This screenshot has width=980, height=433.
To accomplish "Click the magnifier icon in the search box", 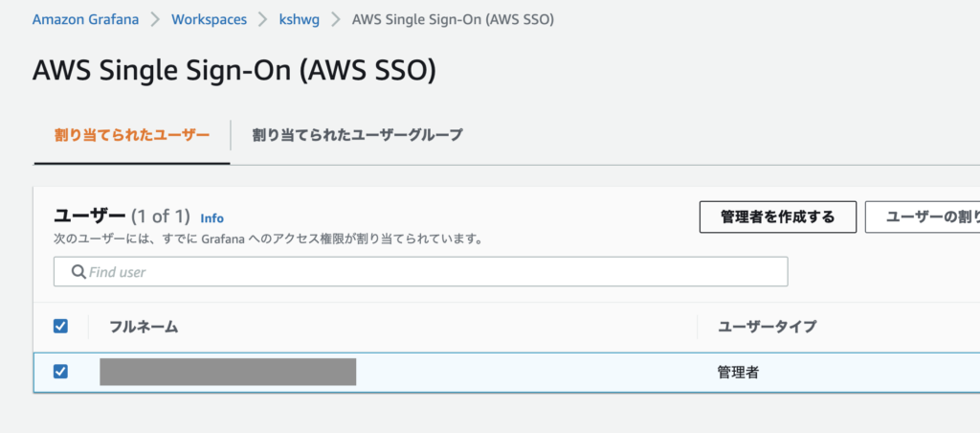I will [78, 271].
